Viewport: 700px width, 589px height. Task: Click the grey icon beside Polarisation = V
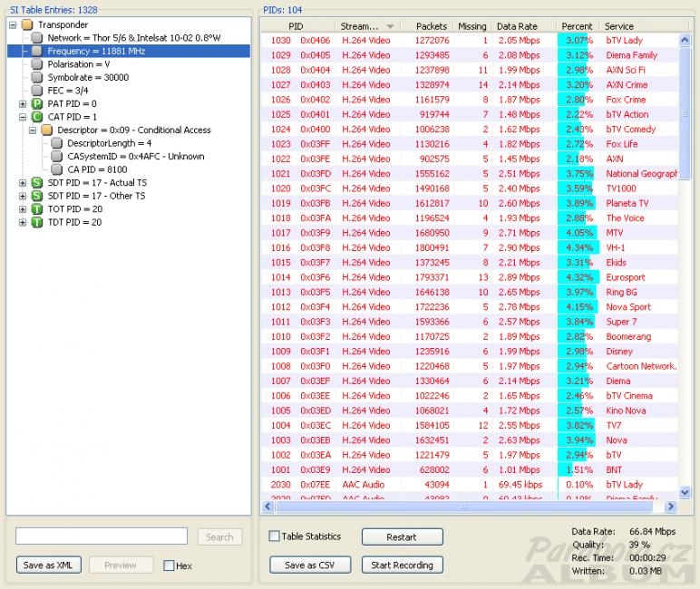pyautogui.click(x=37, y=64)
